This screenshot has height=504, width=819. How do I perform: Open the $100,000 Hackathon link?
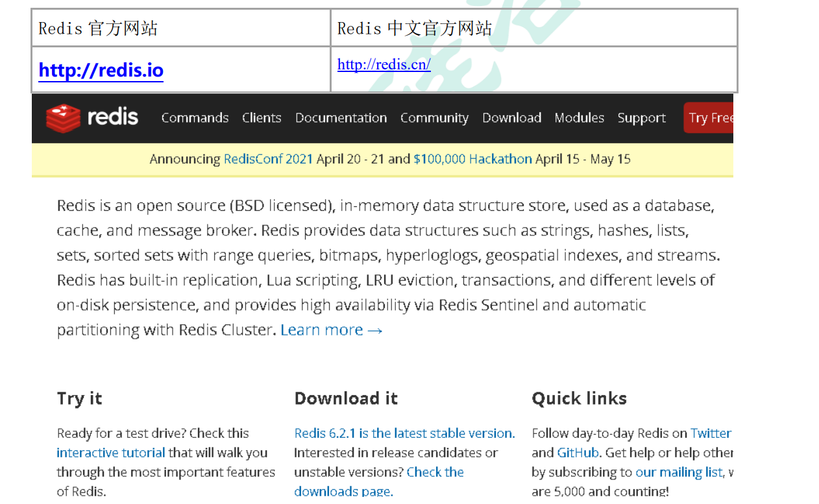coord(472,159)
